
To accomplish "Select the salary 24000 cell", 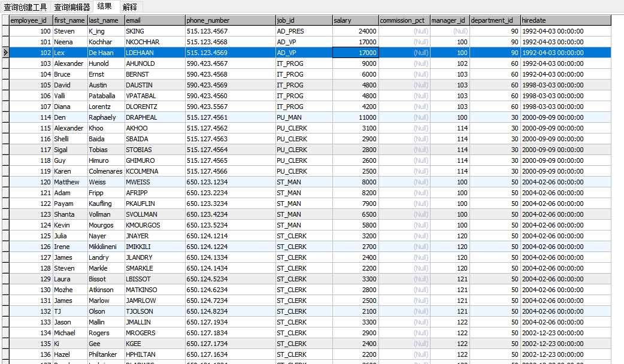I will [355, 31].
